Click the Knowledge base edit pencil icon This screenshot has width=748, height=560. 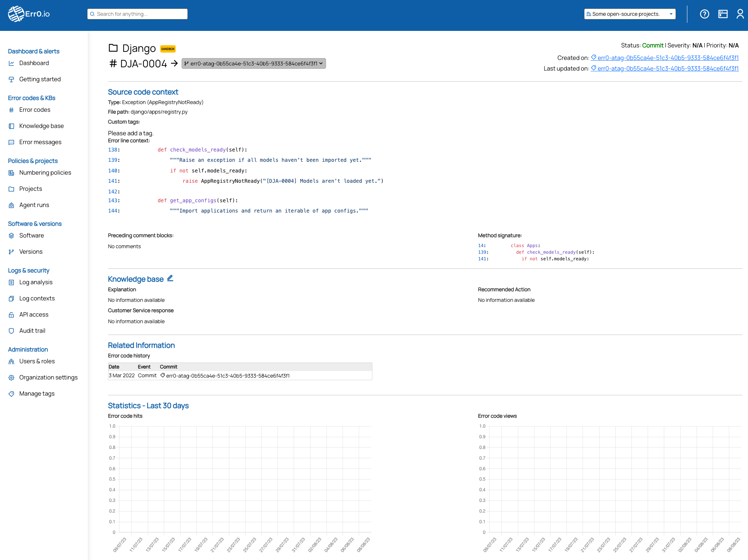(170, 278)
